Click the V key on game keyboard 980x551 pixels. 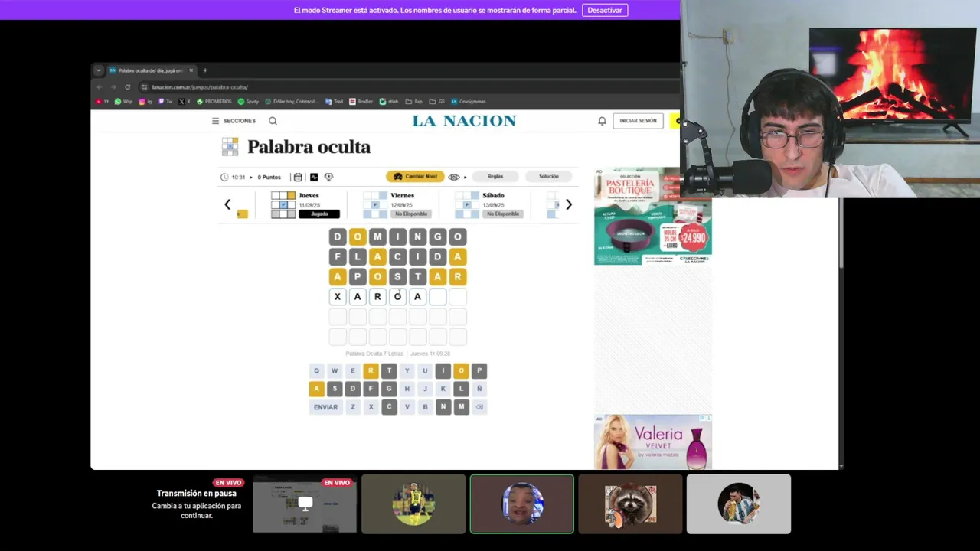click(407, 407)
